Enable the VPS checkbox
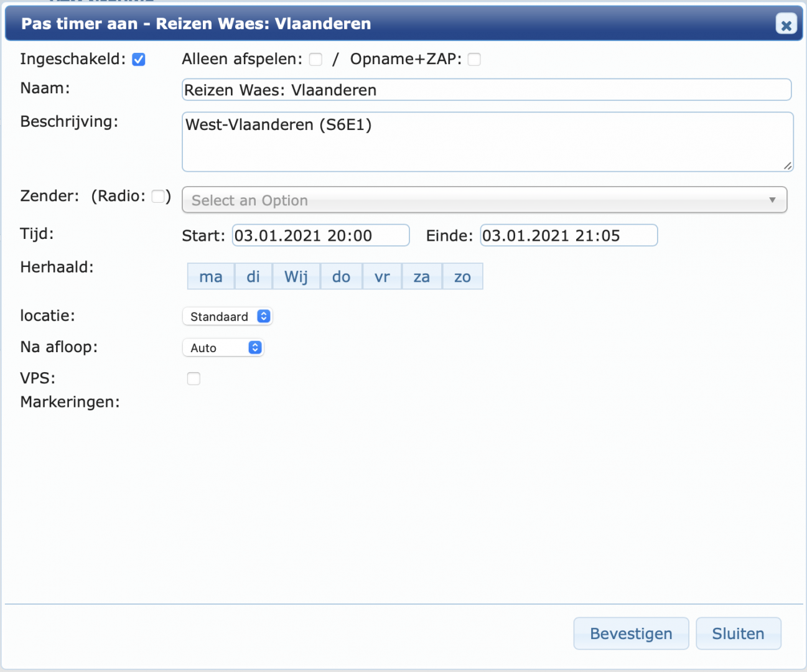The width and height of the screenshot is (807, 672). tap(194, 378)
